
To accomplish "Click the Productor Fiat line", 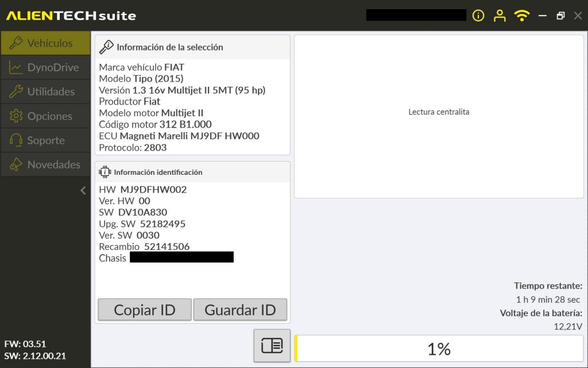I will click(129, 101).
